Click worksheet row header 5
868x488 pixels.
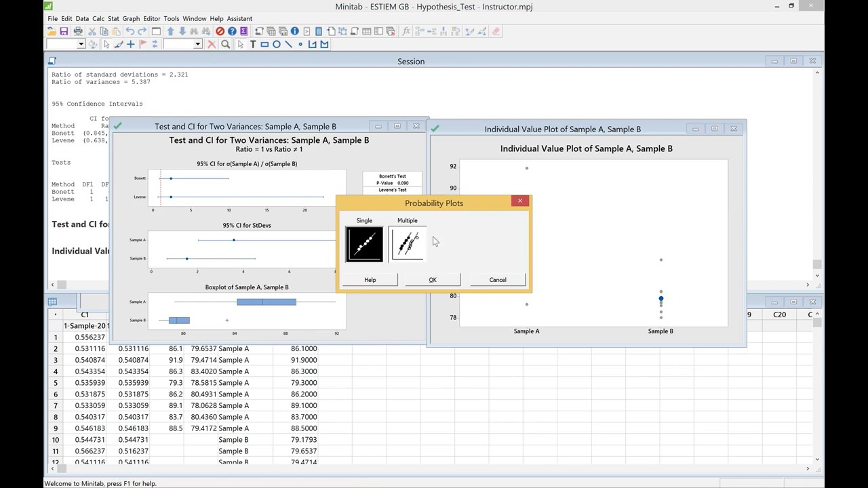(56, 383)
